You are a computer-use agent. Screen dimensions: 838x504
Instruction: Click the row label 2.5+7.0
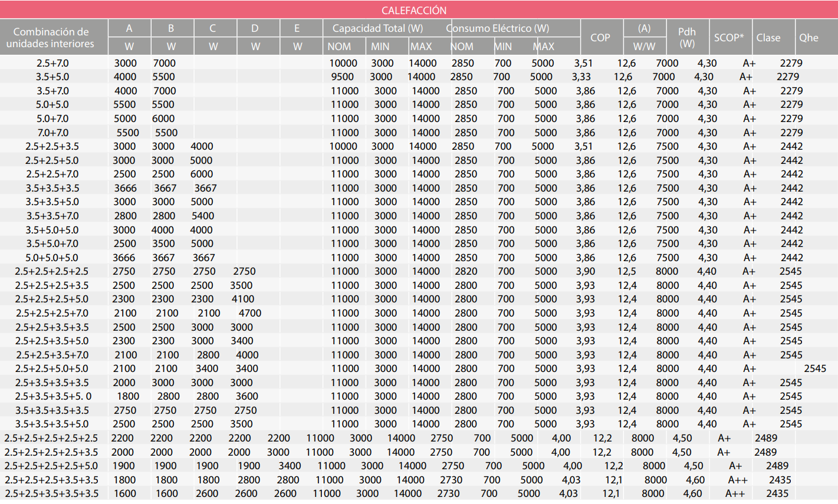pyautogui.click(x=52, y=63)
